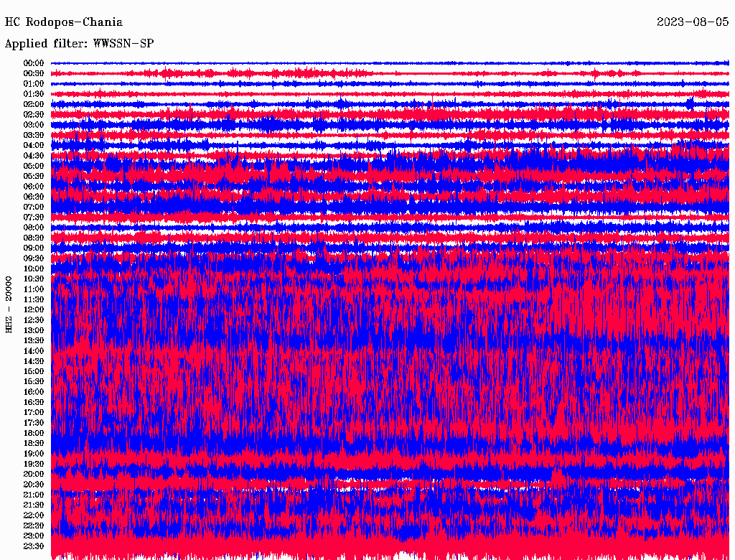Click the '07:30' time label
735x560 pixels.
[34, 217]
